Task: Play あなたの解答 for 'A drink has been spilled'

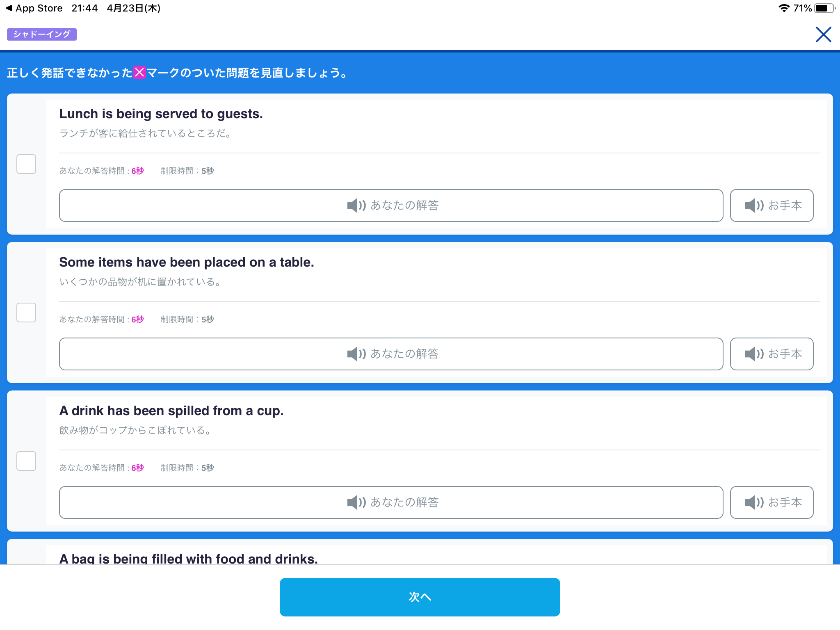Action: 391,502
